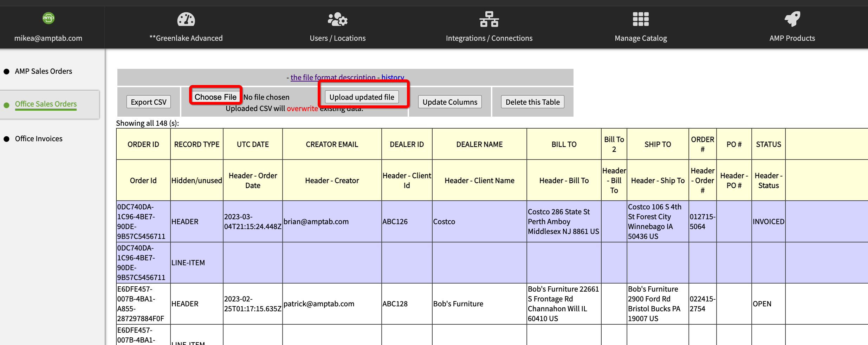The image size is (868, 345).
Task: Click the ORDER ID column header
Action: [143, 144]
